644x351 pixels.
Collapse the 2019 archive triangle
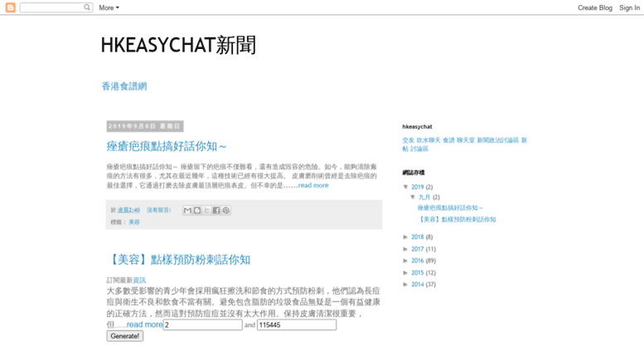[x=406, y=187]
